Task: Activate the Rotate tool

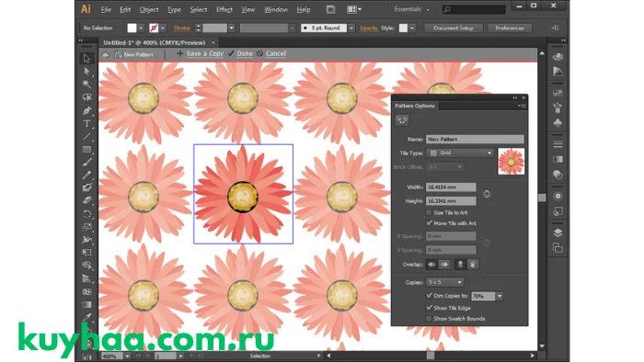Action: [x=86, y=213]
